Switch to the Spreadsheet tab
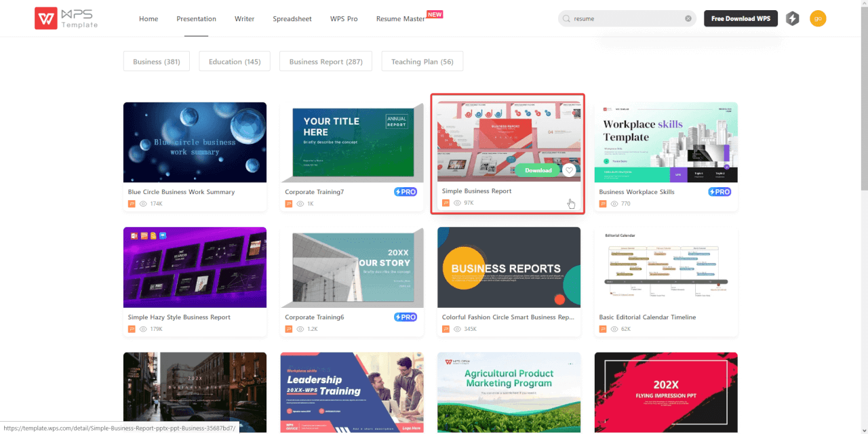The image size is (868, 434). pos(292,19)
